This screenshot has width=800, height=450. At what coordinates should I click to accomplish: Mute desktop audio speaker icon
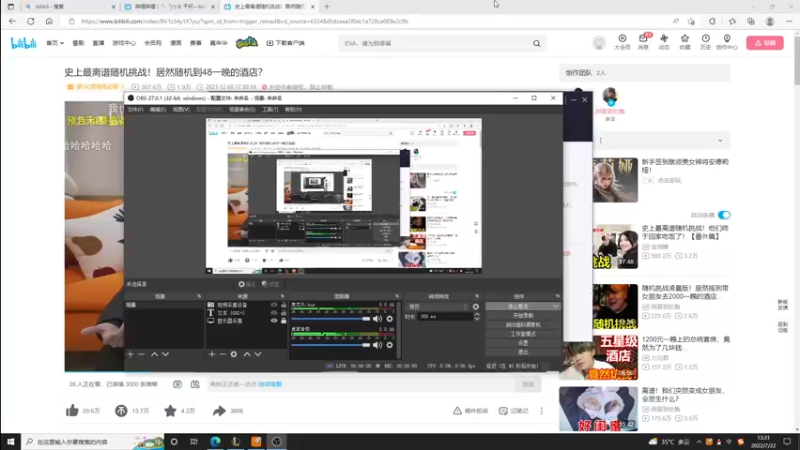[377, 345]
